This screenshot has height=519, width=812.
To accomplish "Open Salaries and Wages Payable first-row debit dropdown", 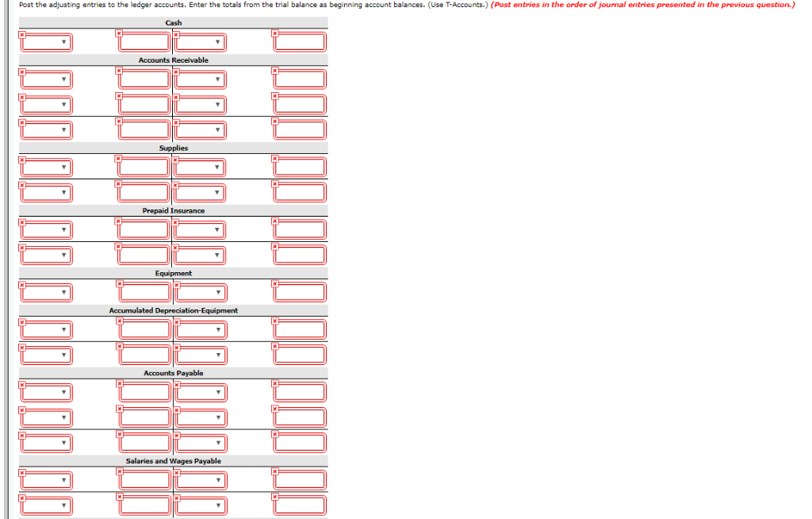I will pos(47,480).
